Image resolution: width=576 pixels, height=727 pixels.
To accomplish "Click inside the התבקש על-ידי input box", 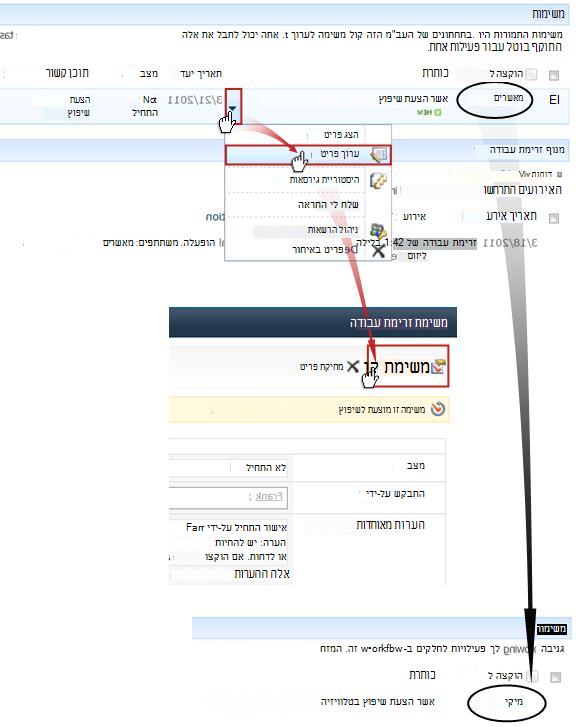I will click(228, 497).
